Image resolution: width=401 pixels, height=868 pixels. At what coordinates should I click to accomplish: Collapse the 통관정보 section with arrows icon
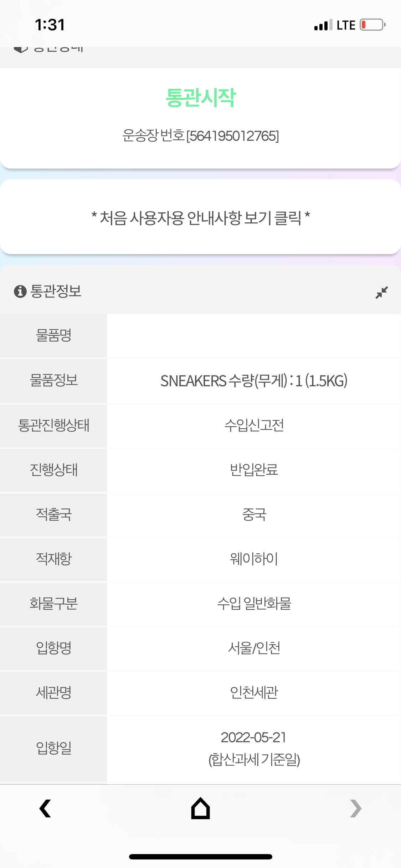click(x=381, y=292)
